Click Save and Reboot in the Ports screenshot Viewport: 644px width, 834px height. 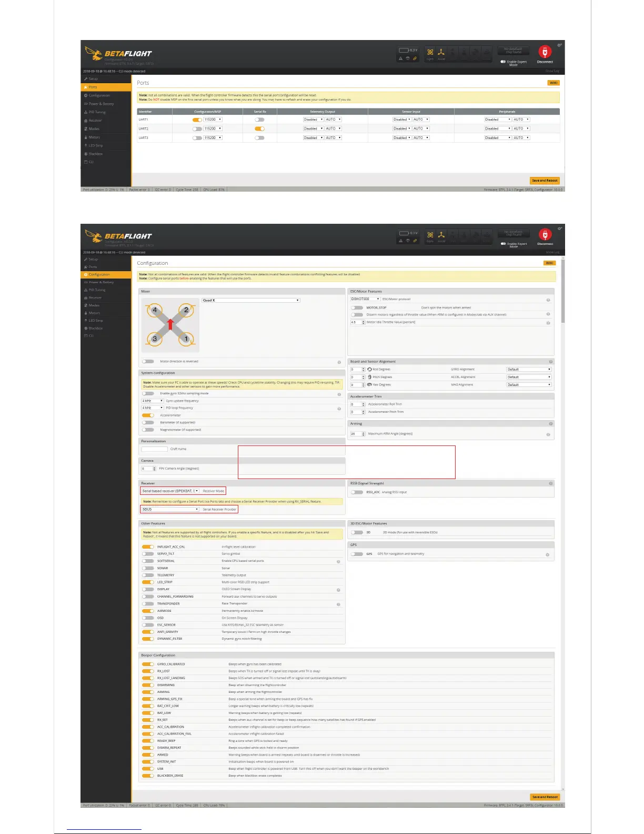click(x=545, y=180)
